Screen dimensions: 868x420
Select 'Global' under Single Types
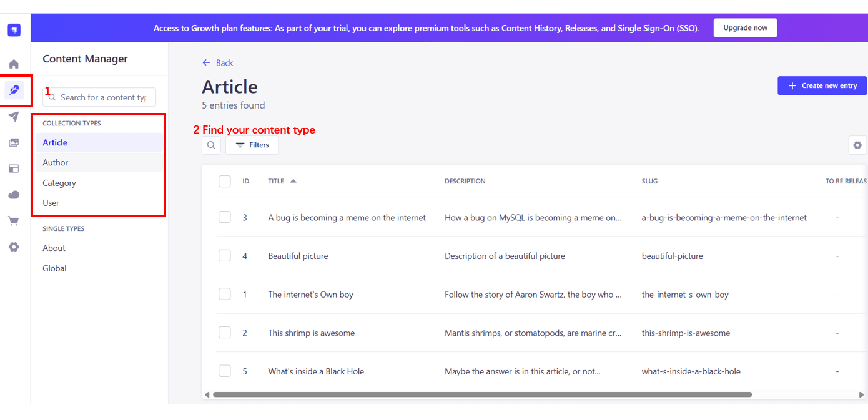[54, 268]
